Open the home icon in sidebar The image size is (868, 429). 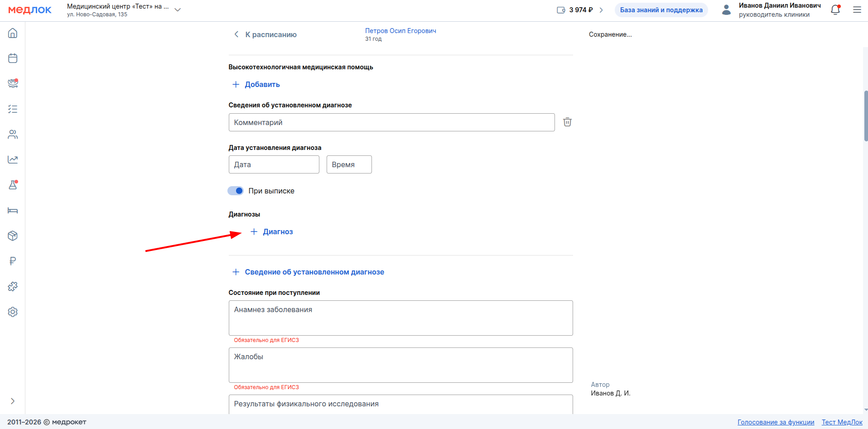pyautogui.click(x=13, y=33)
